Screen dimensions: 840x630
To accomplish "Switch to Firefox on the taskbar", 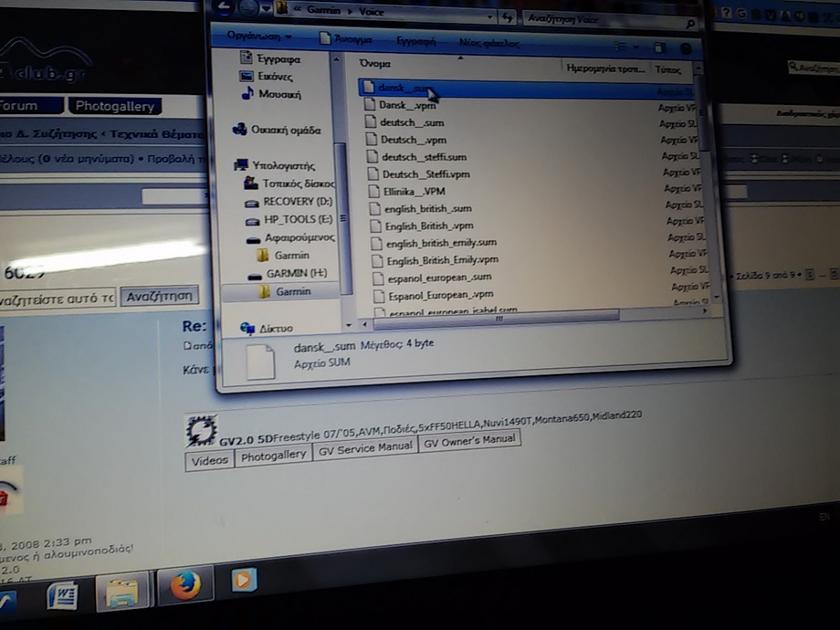I will point(185,586).
